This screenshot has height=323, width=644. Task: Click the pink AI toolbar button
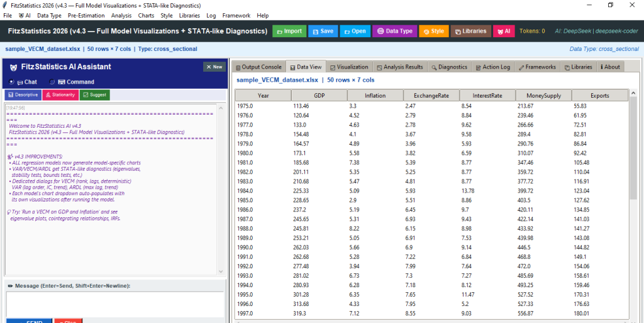click(x=504, y=31)
